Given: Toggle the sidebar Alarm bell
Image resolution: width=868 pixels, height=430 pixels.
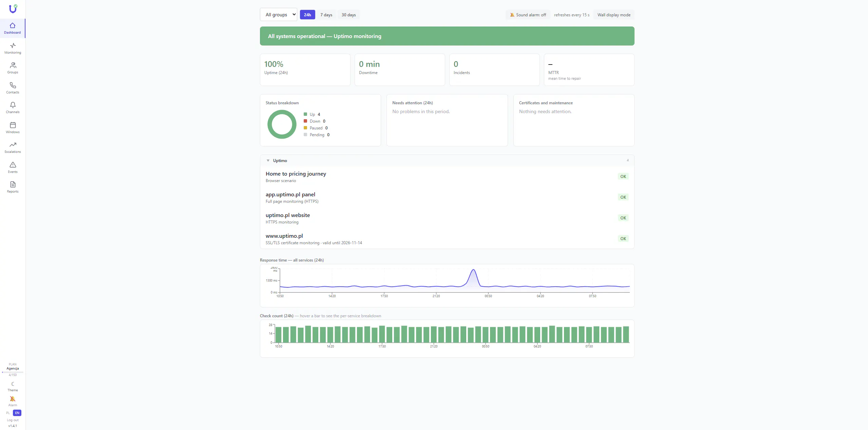Looking at the screenshot, I should point(13,401).
